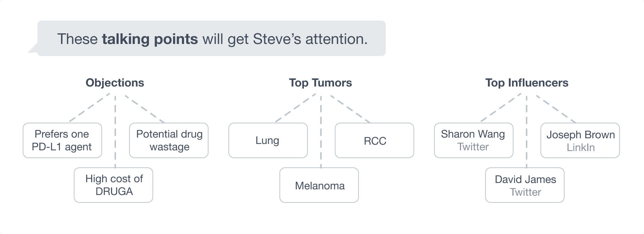
Task: Open the Twitter label under Sharon Wang
Action: click(x=473, y=147)
